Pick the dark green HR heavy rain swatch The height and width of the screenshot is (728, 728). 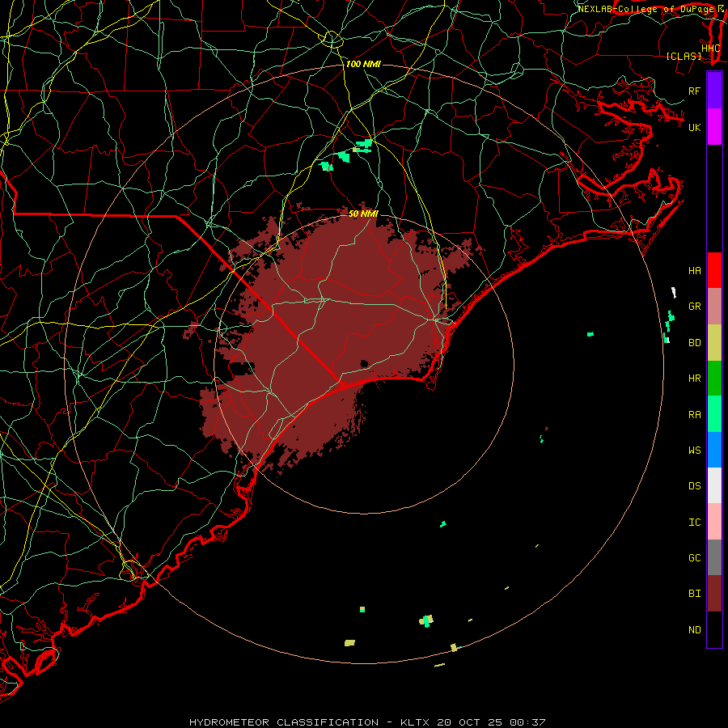point(714,379)
